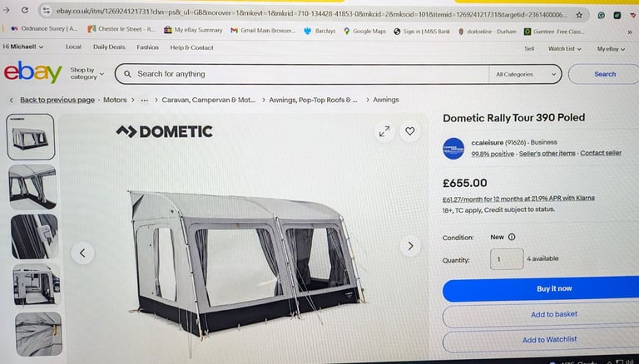Add item to watchlist via heart icon
This screenshot has height=364, width=639.
410,131
